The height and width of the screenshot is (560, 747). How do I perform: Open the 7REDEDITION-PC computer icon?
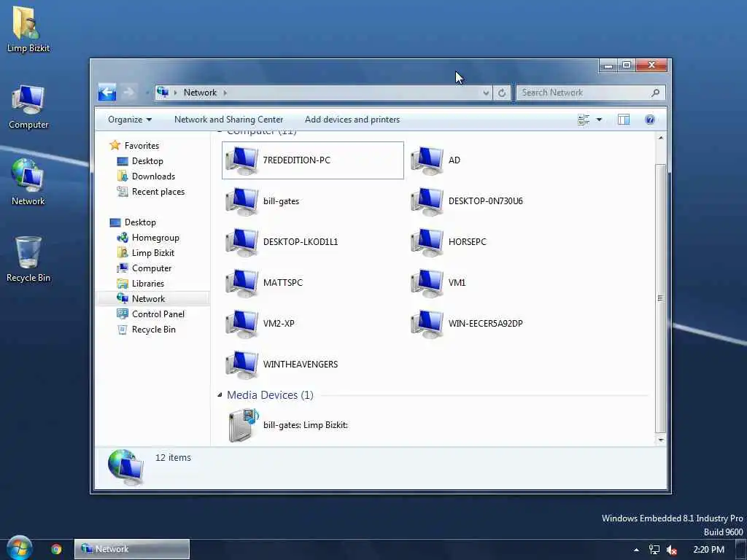coord(241,161)
